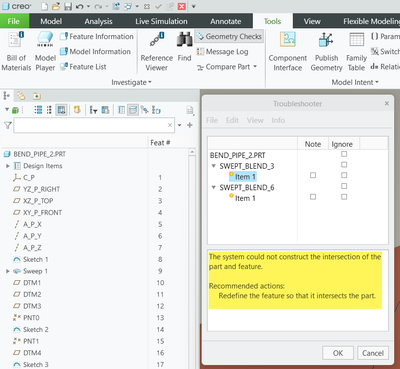Open the Message Log
400x369 pixels.
[x=222, y=51]
